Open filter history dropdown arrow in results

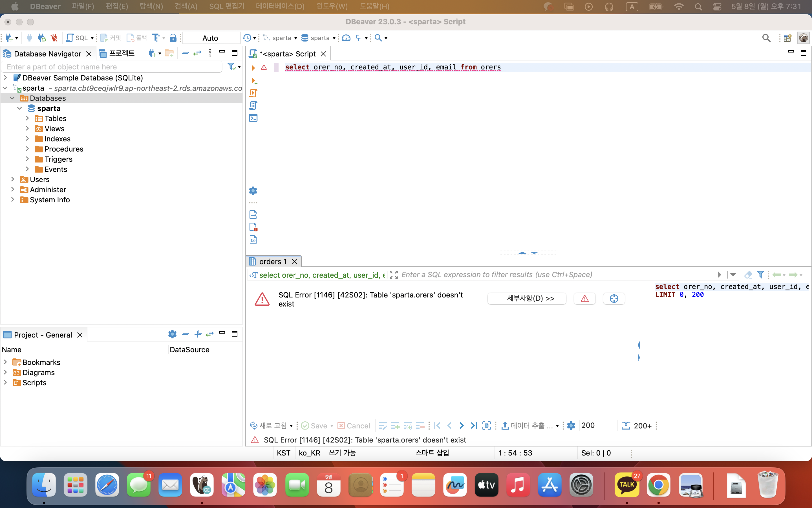tap(733, 275)
